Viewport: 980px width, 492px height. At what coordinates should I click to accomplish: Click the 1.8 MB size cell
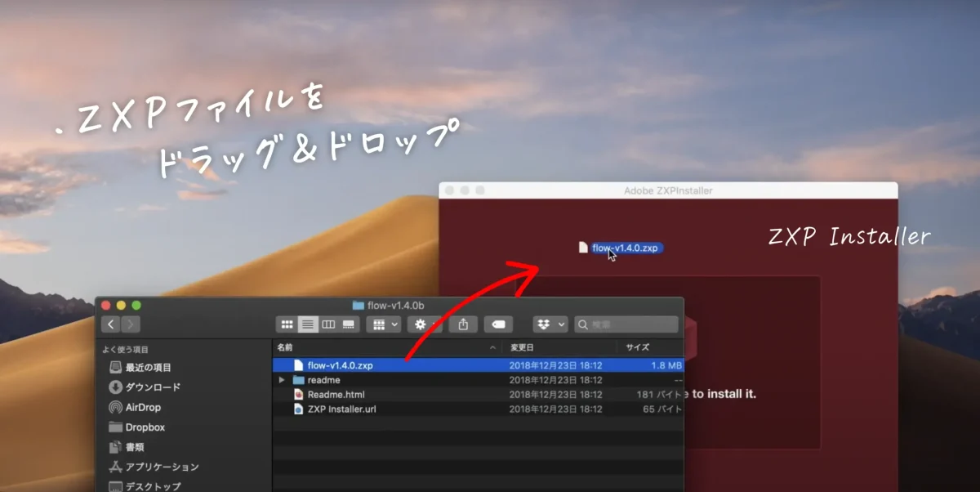(666, 365)
